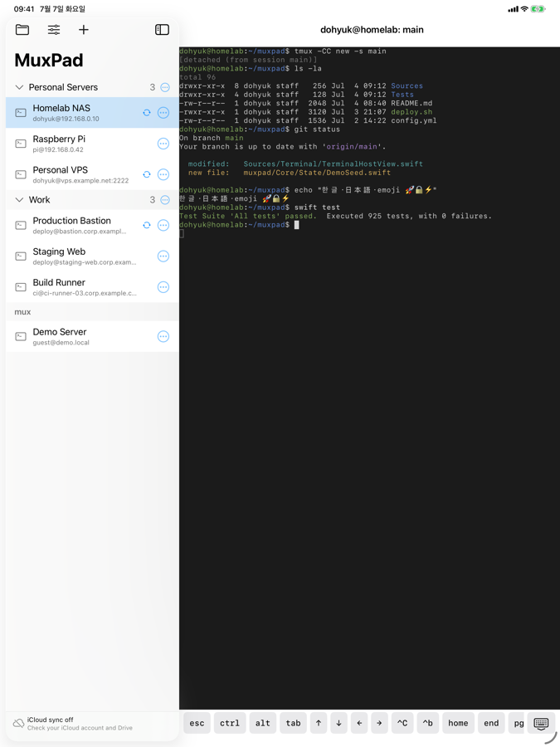Screen dimensions: 560x747
Task: Click terminal icon beside Staging Web
Action: click(x=21, y=256)
